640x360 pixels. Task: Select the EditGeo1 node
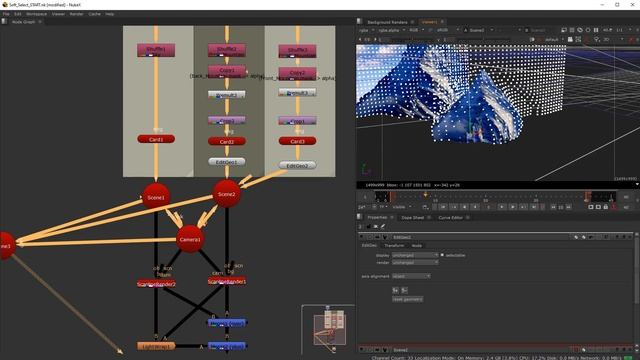227,162
